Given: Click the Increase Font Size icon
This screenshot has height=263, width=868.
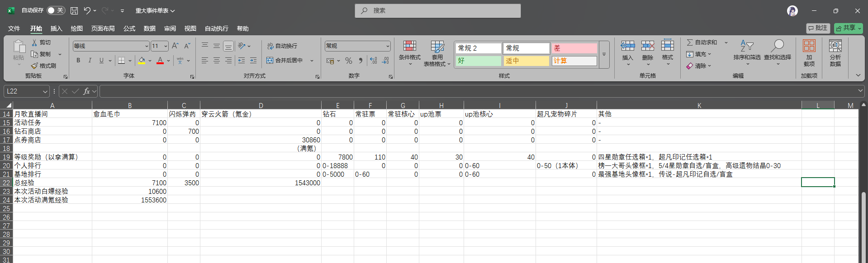Looking at the screenshot, I should (175, 46).
